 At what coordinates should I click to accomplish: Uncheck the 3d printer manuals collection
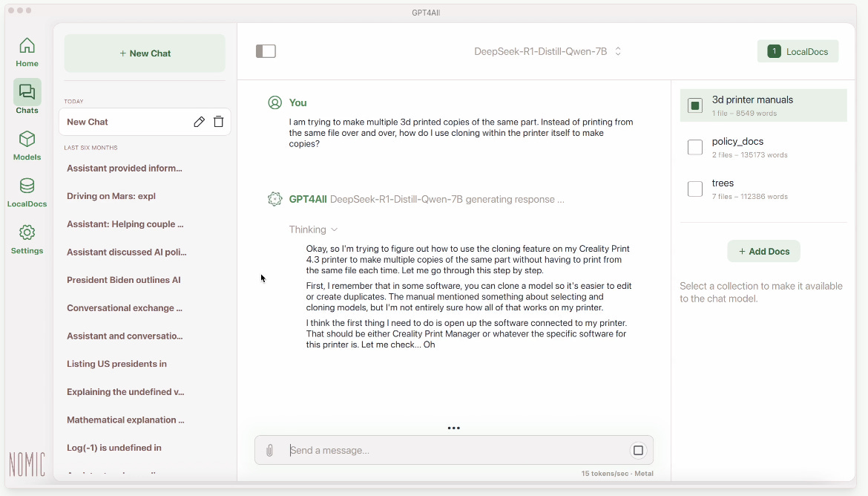(x=694, y=105)
